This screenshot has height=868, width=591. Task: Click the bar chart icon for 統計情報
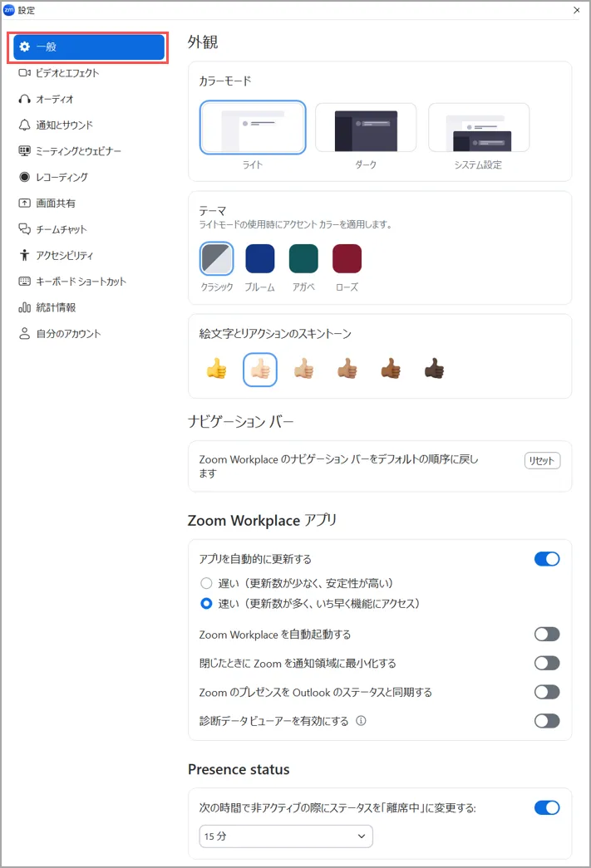tap(24, 307)
